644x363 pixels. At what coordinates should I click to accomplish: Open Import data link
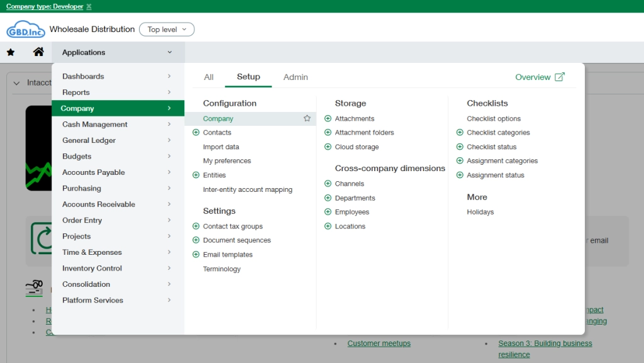pyautogui.click(x=221, y=147)
